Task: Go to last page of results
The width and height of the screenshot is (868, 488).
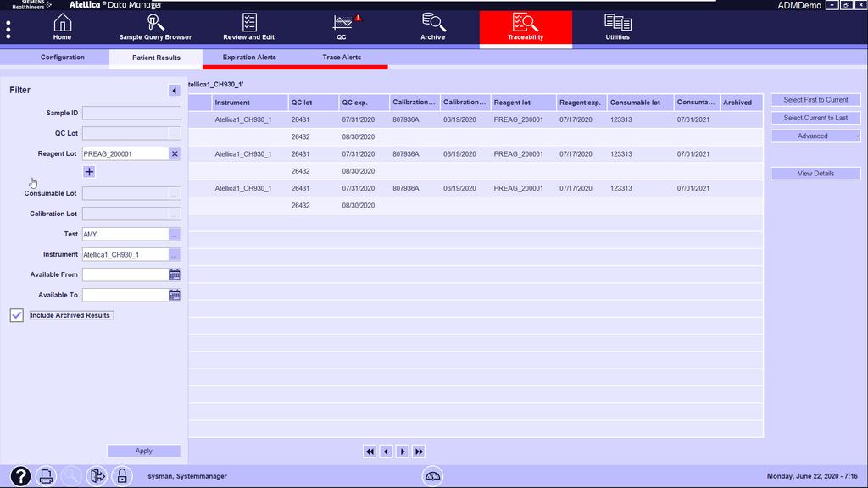Action: [419, 452]
